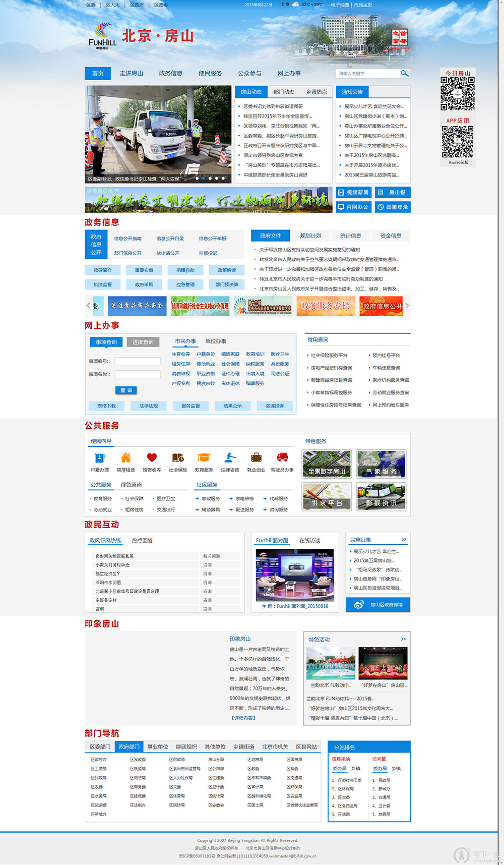Switch to the 绿色通道 tab
Image resolution: width=504 pixels, height=865 pixels.
click(131, 485)
